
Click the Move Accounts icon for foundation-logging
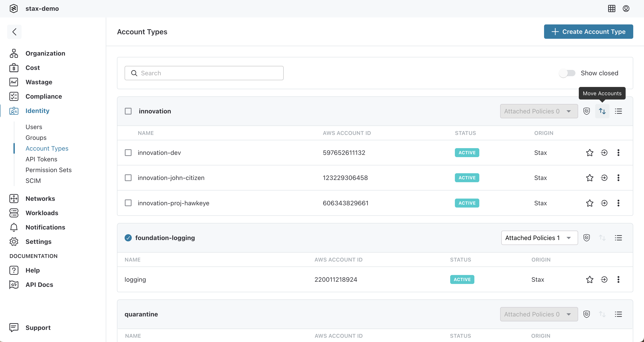pyautogui.click(x=602, y=238)
